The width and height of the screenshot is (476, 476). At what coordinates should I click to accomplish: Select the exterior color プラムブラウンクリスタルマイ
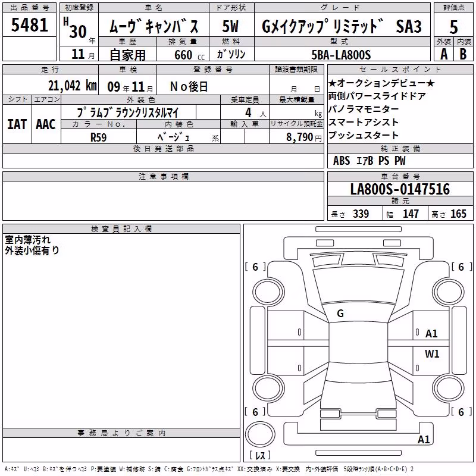coord(128,112)
